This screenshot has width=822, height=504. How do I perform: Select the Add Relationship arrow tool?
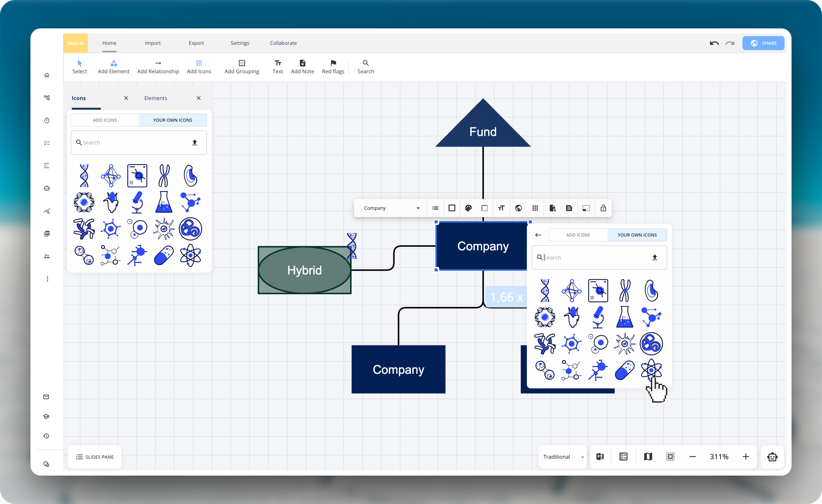click(158, 67)
